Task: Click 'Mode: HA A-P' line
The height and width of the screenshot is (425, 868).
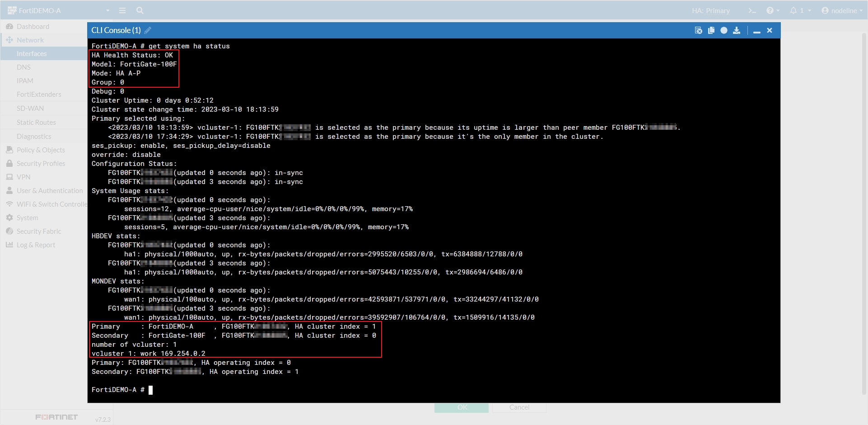Action: tap(116, 73)
